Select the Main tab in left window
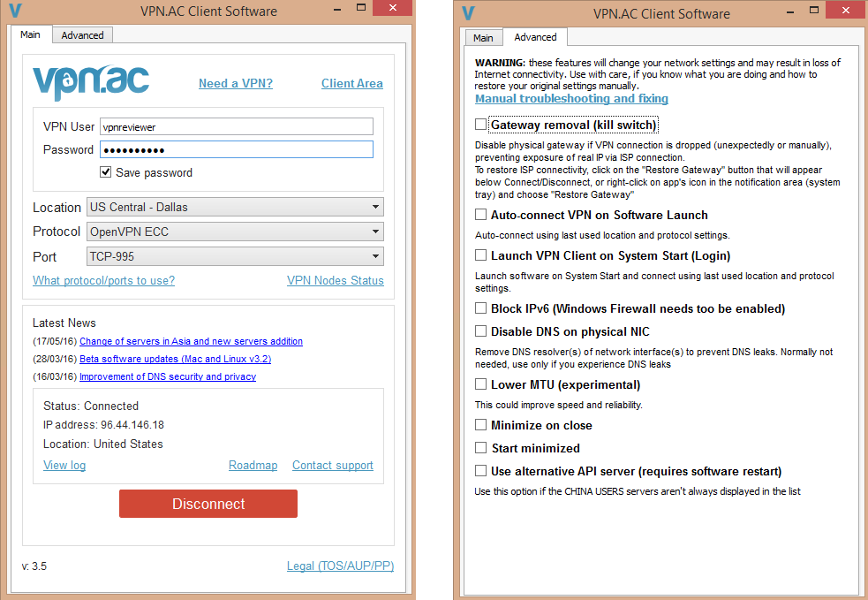Image resolution: width=868 pixels, height=600 pixels. [x=30, y=34]
